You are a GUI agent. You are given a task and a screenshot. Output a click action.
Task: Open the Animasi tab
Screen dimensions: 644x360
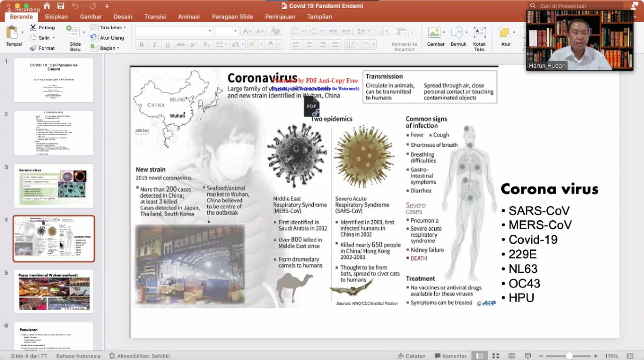[189, 17]
